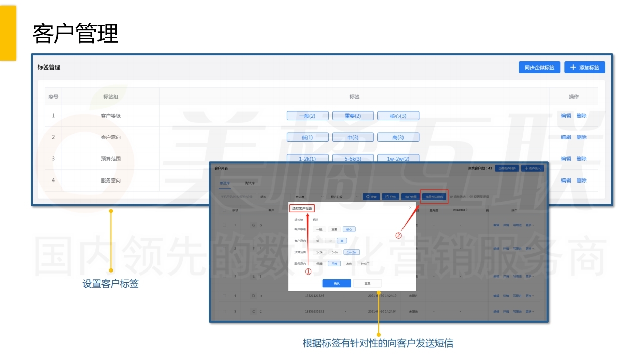This screenshot has height=362, width=644.
Task: Click phone number 13521121526 in row 4
Action: [314, 296]
